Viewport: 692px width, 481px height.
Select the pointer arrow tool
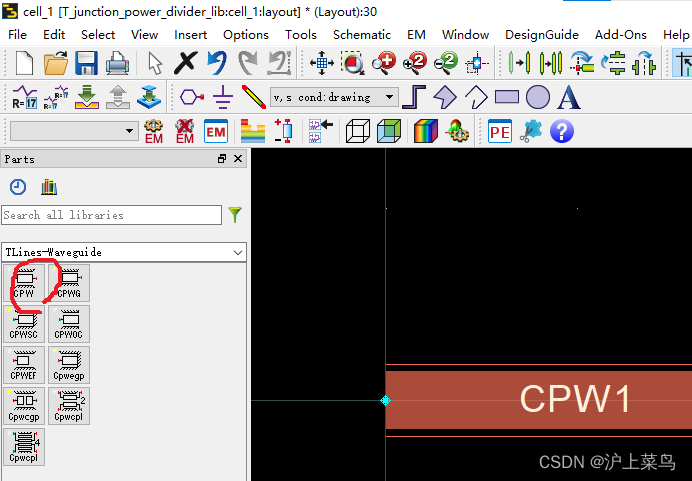click(x=155, y=63)
